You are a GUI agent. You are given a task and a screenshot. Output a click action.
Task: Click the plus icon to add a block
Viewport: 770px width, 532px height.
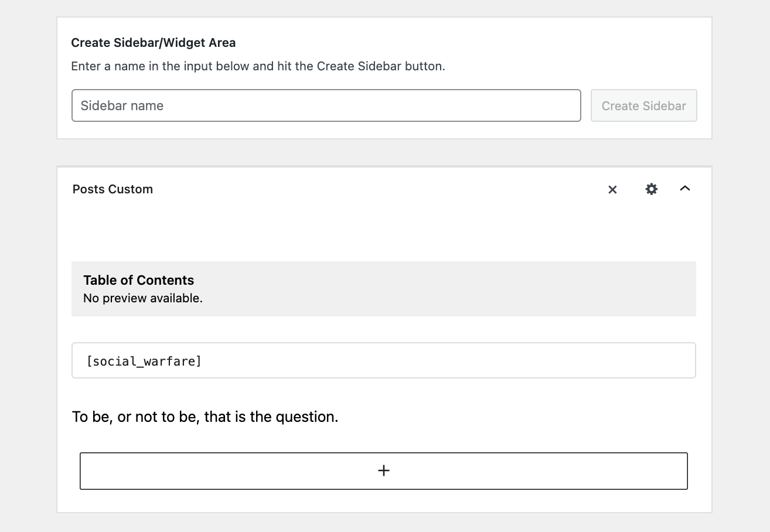[x=384, y=470]
